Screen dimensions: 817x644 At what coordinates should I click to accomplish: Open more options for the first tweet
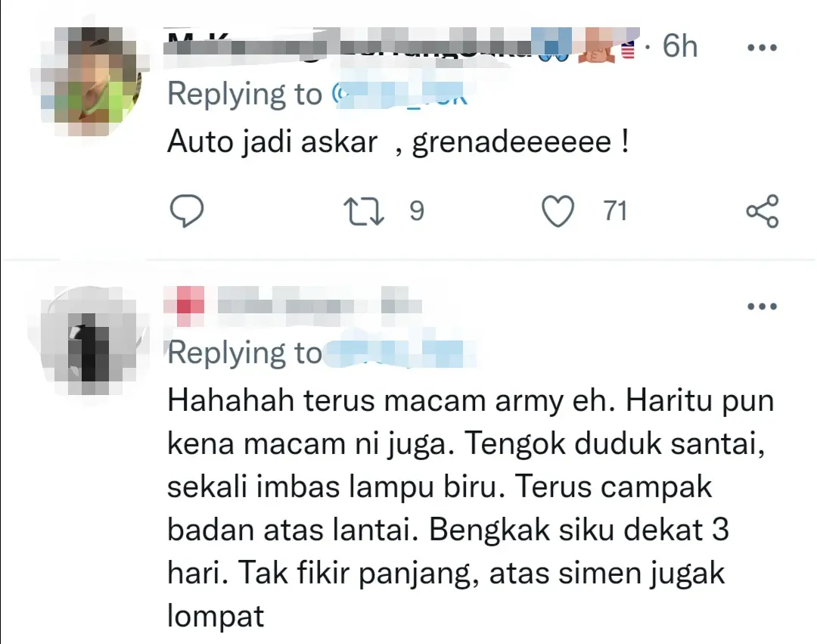(762, 48)
